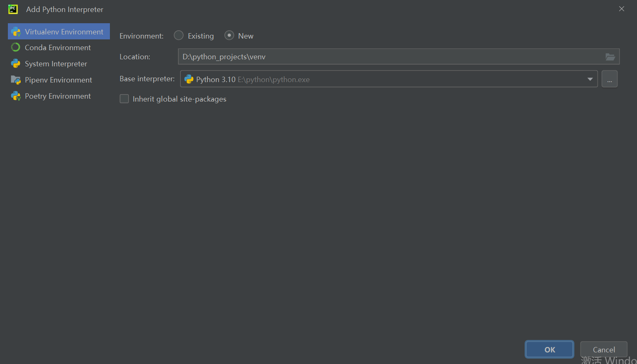637x364 pixels.
Task: Click the Inherit global site-packages label text
Action: 180,99
